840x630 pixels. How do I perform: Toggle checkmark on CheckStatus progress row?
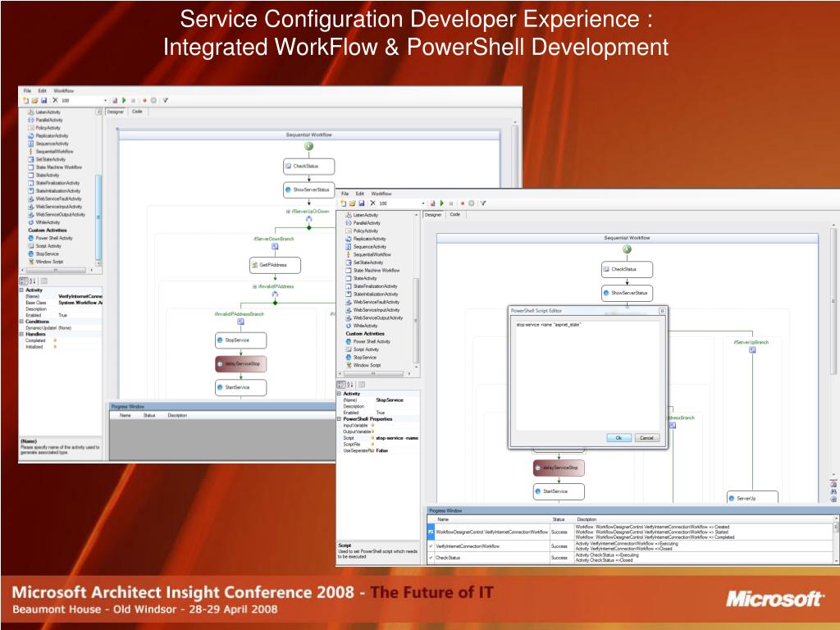(x=431, y=558)
